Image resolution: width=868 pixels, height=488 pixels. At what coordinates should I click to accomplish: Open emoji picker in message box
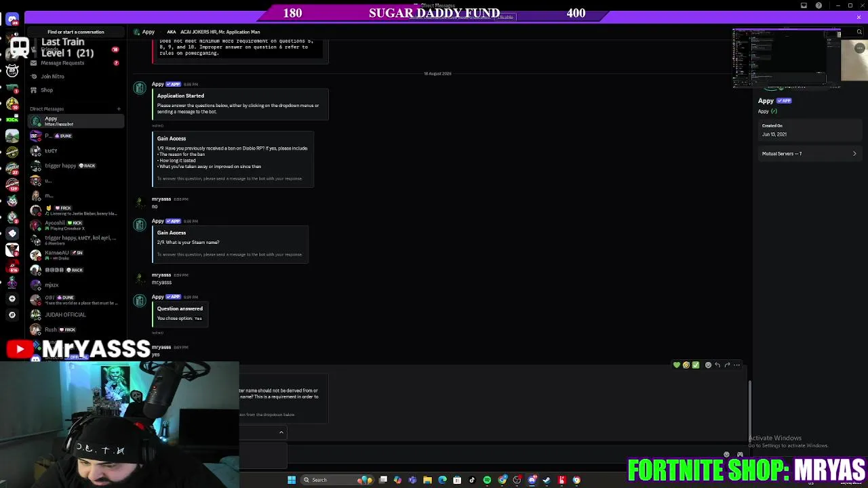[x=726, y=455]
